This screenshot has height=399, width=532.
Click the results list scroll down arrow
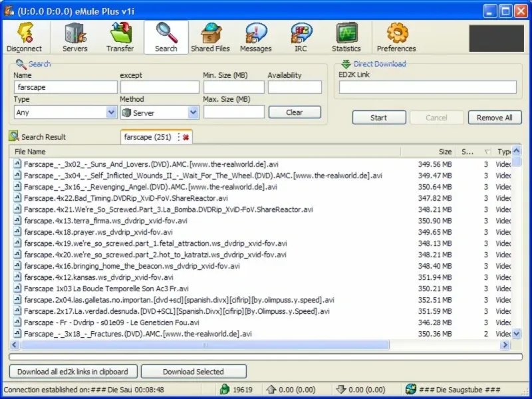pyautogui.click(x=517, y=334)
